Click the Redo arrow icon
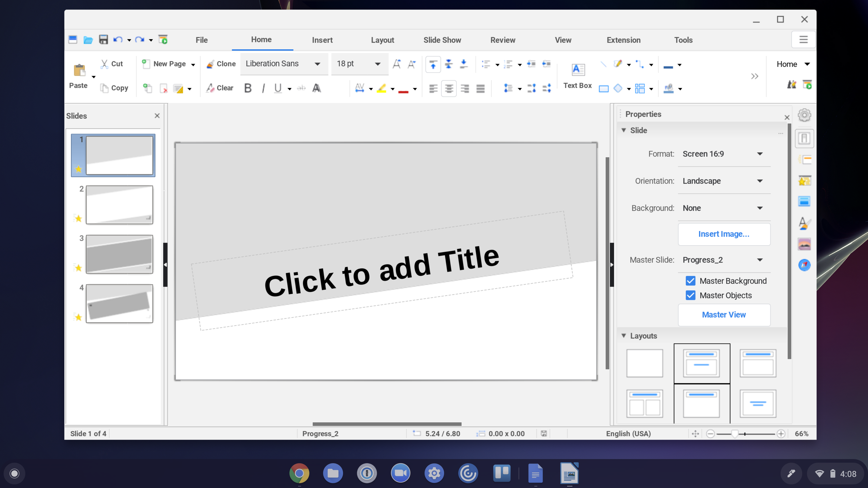868x488 pixels. point(139,40)
